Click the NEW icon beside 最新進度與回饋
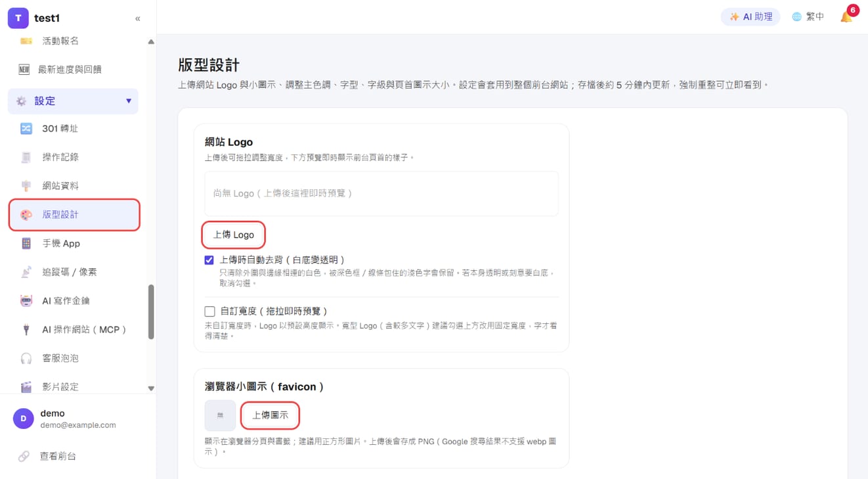868x479 pixels. coord(24,70)
